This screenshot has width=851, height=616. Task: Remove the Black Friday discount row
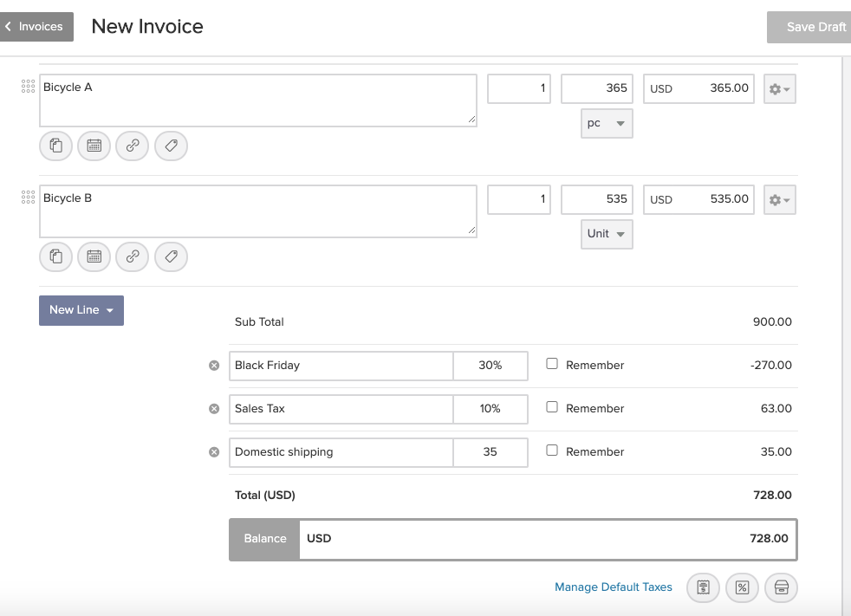click(x=214, y=366)
